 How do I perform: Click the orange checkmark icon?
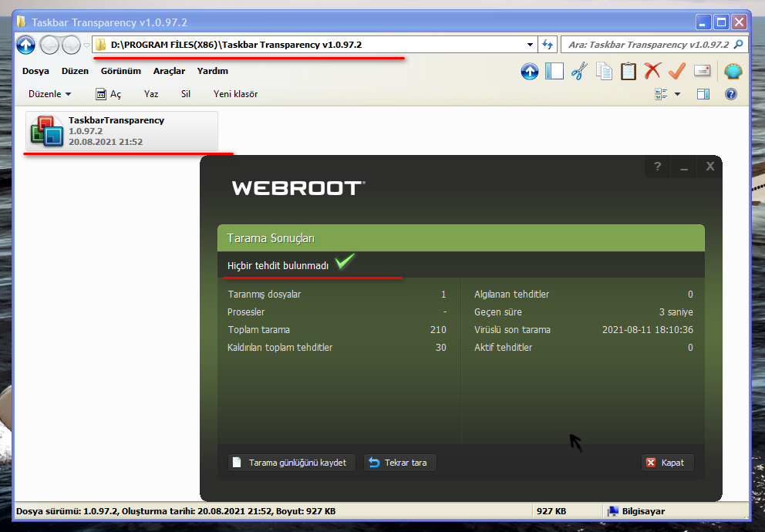click(x=676, y=71)
